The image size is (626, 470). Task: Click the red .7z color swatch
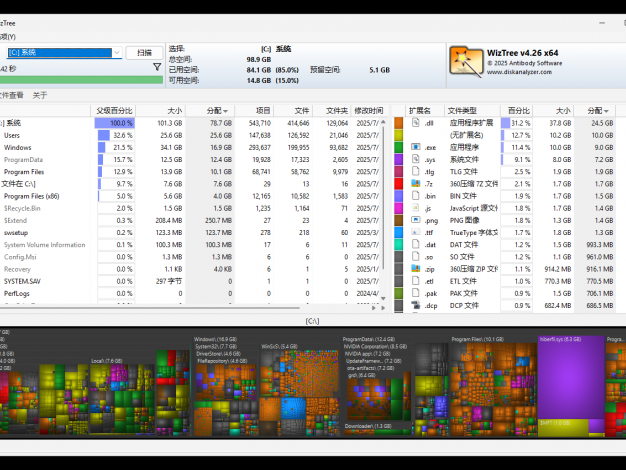click(398, 184)
